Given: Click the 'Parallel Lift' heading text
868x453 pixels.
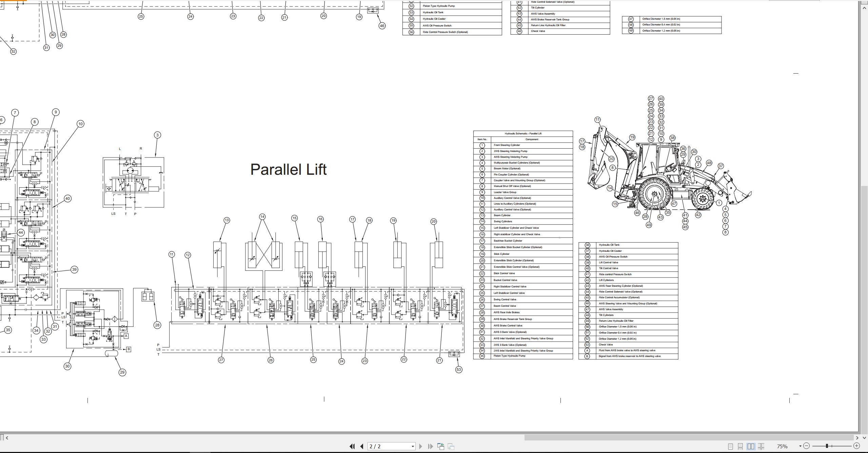Looking at the screenshot, I should 288,169.
